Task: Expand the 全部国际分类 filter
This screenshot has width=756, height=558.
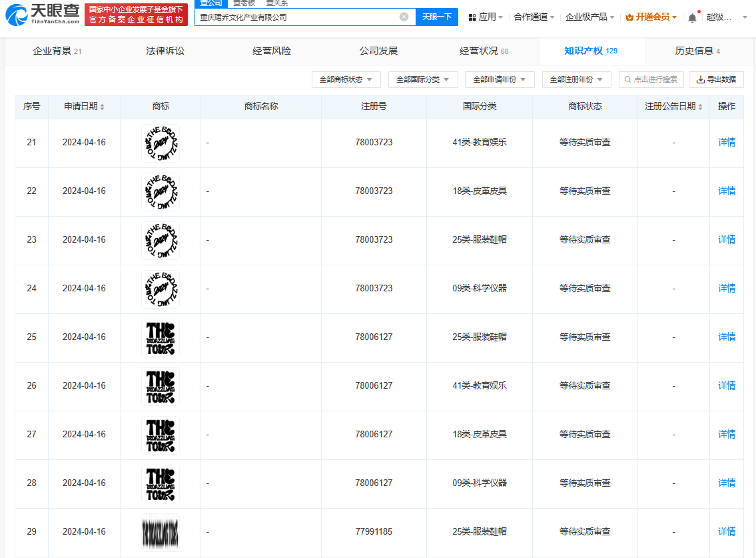Action: 423,79
